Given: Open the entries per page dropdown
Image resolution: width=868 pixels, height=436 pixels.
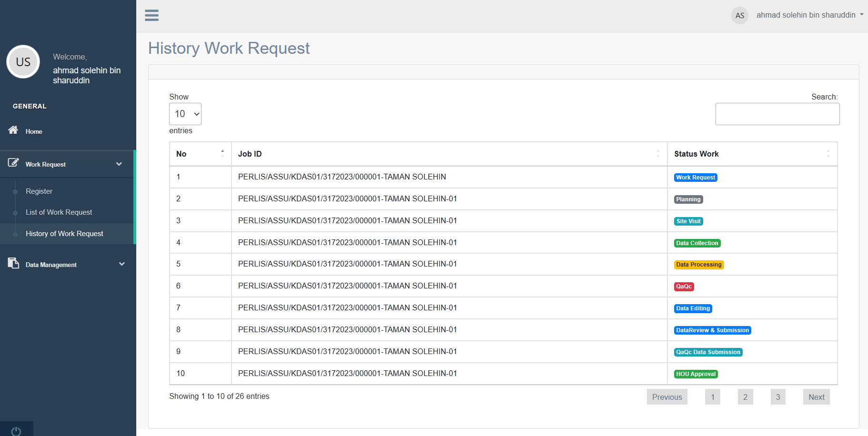Looking at the screenshot, I should 185,114.
